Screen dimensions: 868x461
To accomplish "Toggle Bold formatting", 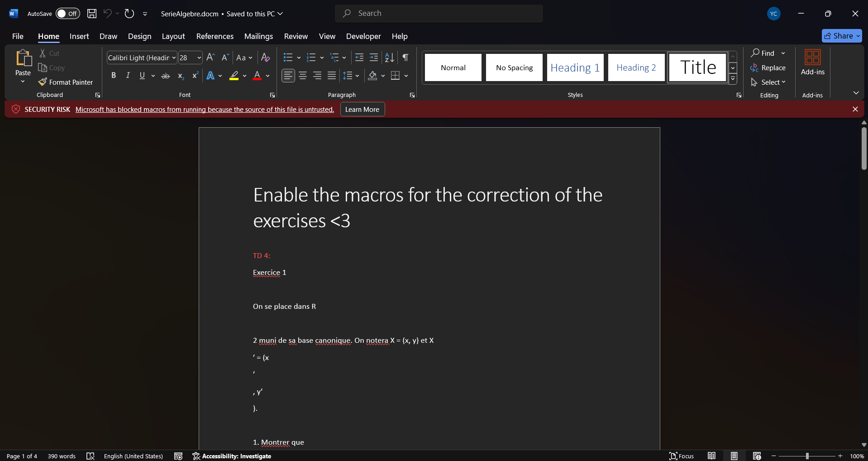I will click(114, 76).
